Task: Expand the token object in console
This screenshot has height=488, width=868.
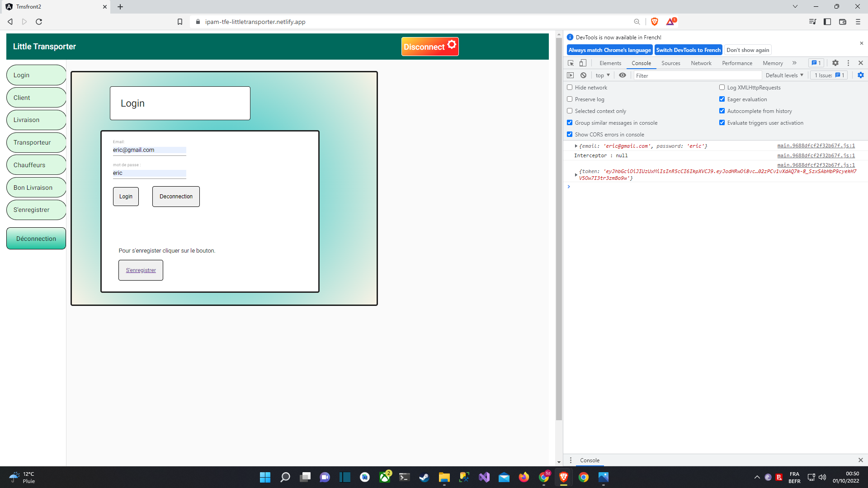Action: pyautogui.click(x=576, y=175)
